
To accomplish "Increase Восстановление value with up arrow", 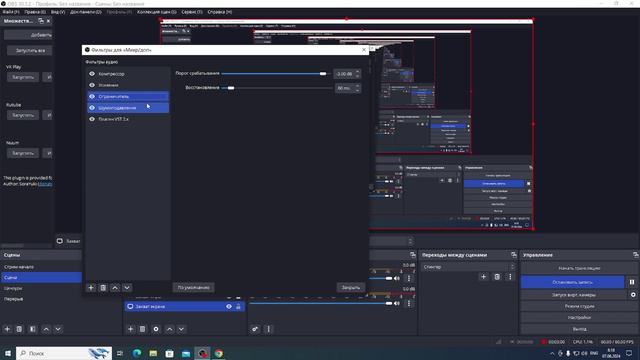I will point(358,86).
